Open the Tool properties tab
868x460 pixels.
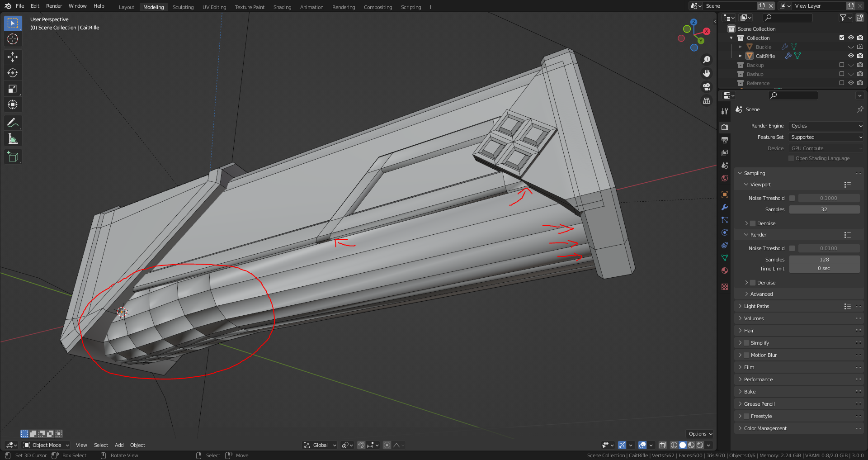click(x=725, y=111)
